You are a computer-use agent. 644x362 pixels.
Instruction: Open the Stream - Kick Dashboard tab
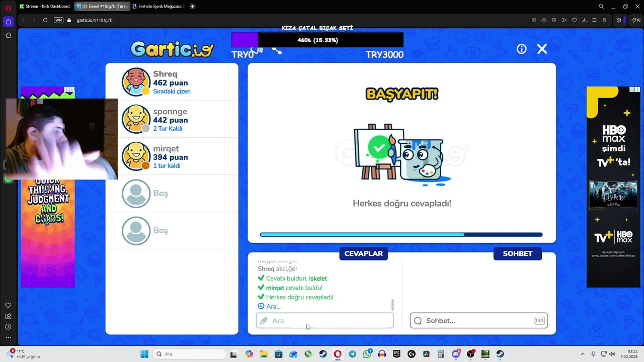(x=44, y=7)
